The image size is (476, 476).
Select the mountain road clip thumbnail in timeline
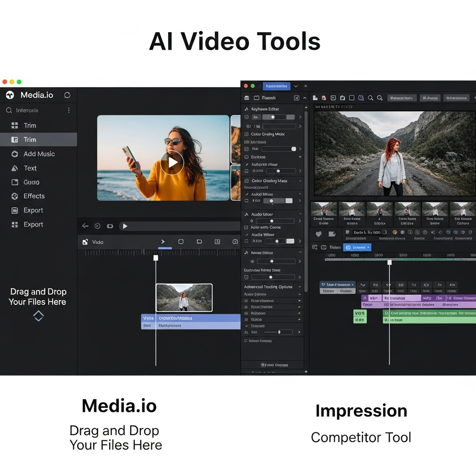(x=184, y=297)
